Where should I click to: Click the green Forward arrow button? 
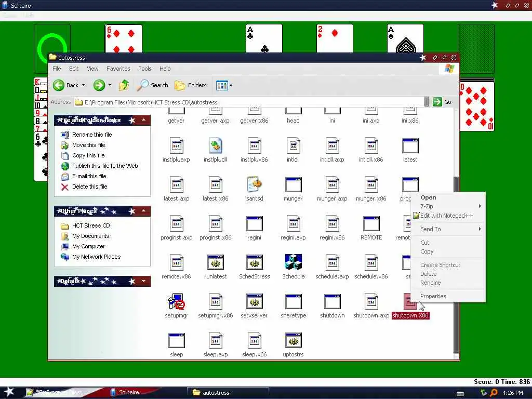coord(99,85)
